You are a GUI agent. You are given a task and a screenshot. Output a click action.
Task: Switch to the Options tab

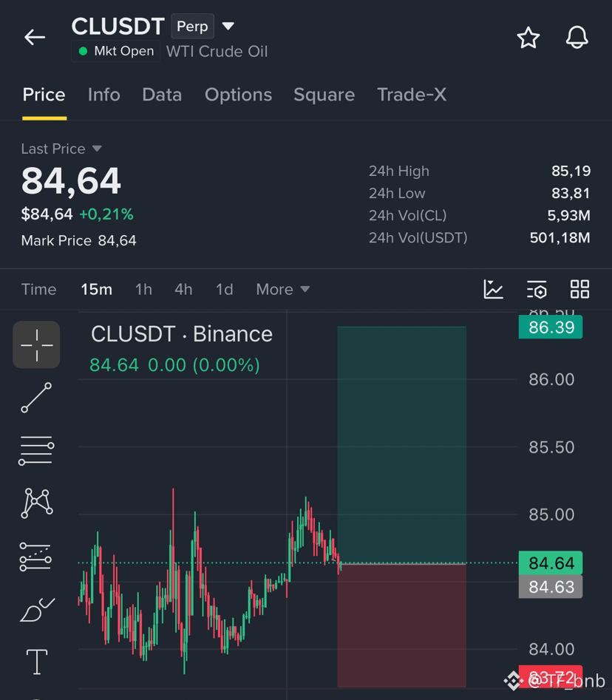(x=239, y=95)
